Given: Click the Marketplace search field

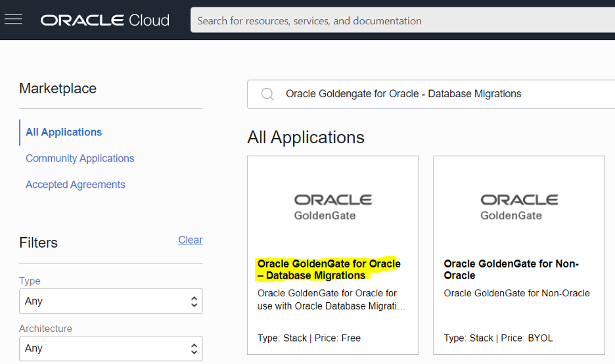Looking at the screenshot, I should 431,94.
